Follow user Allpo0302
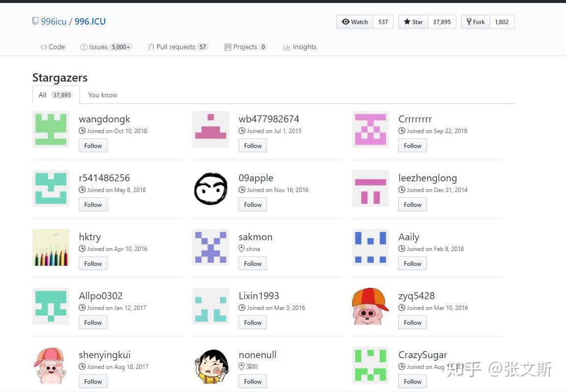This screenshot has width=566, height=392. 93,322
